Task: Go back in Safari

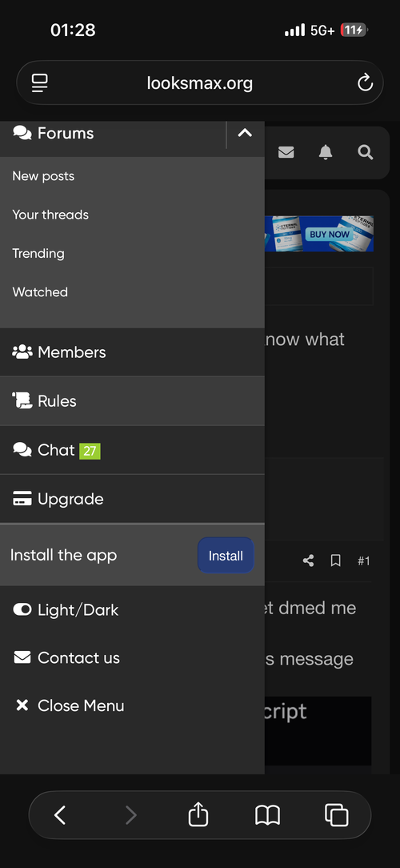Action: tap(60, 815)
